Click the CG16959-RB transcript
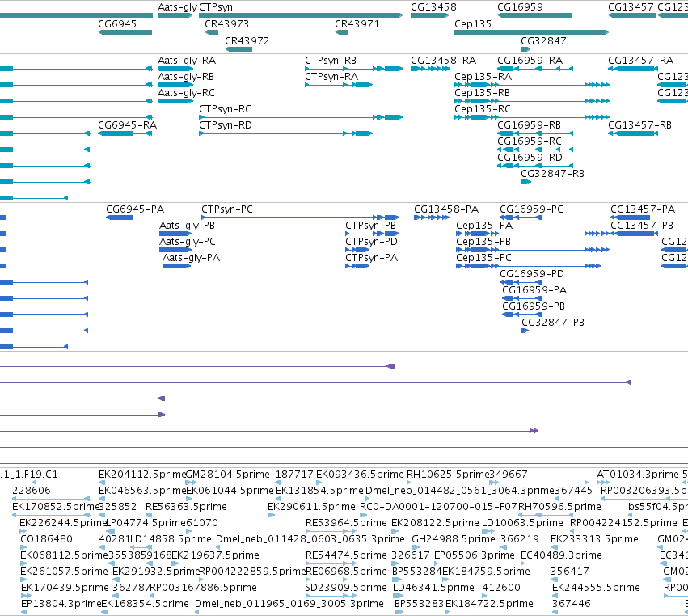The height and width of the screenshot is (616, 688). coord(535,133)
